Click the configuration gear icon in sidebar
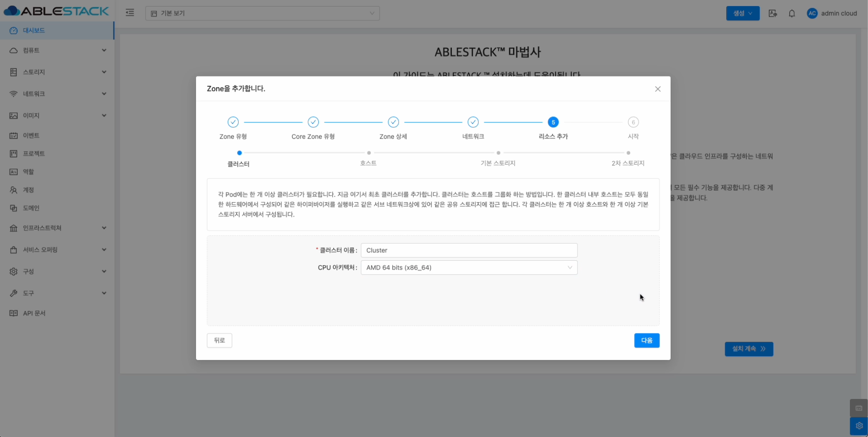The height and width of the screenshot is (437, 868). 13,272
